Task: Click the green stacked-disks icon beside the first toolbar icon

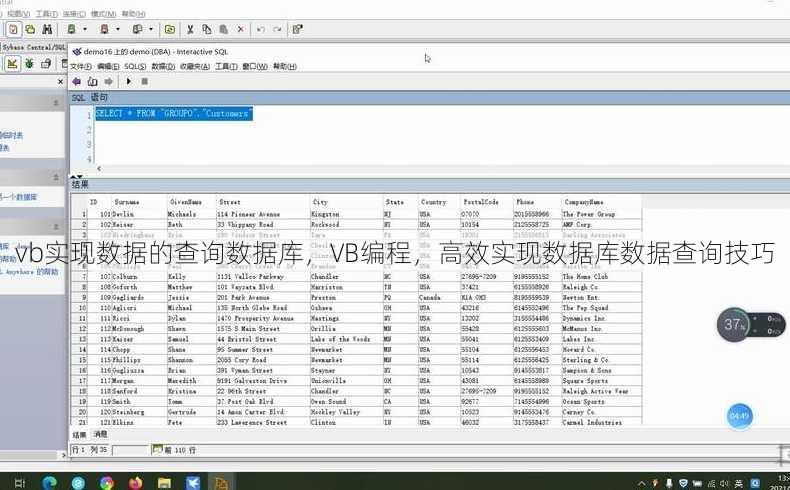Action: click(x=30, y=29)
